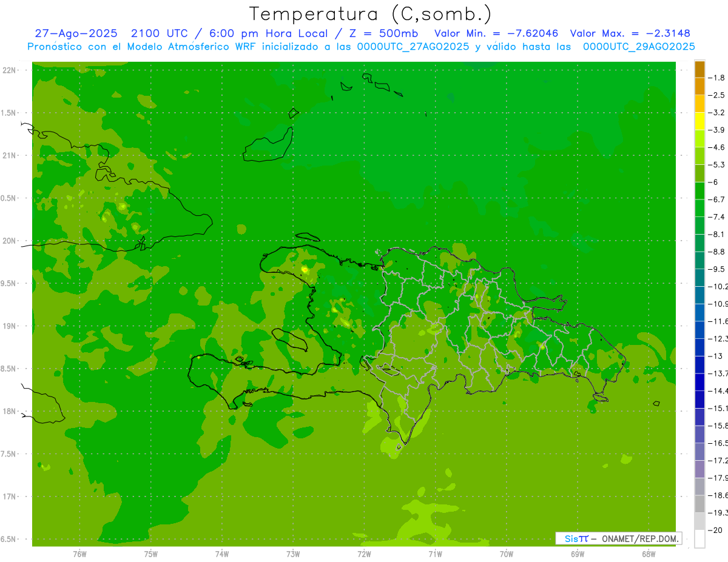Click the '-12.3' colorbar value
This screenshot has height=562, width=728.
(x=718, y=338)
